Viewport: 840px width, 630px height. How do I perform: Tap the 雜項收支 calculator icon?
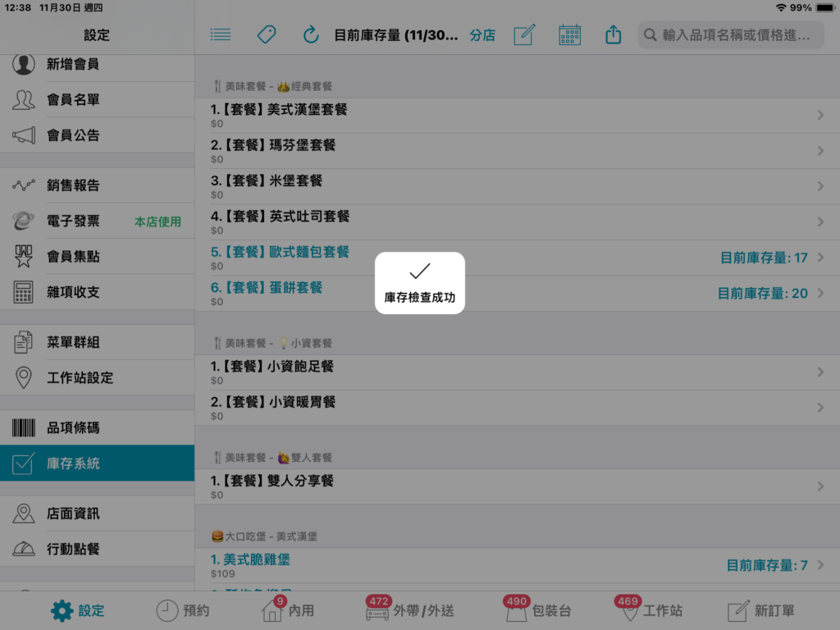(x=23, y=292)
